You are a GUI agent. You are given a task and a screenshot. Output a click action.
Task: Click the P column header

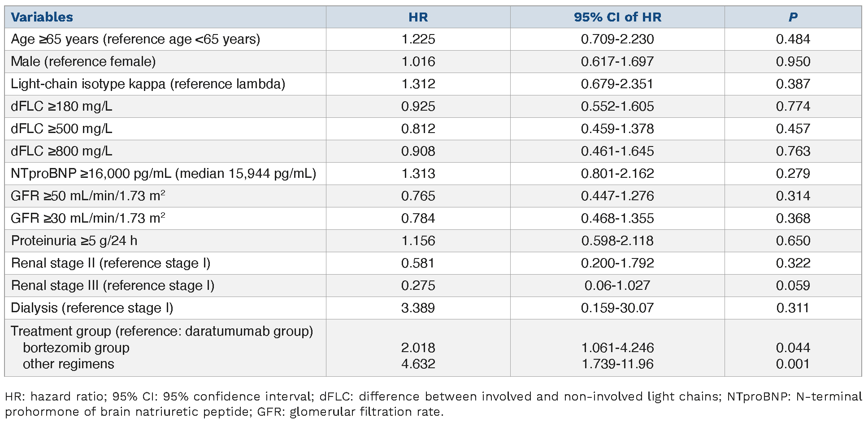793,17
